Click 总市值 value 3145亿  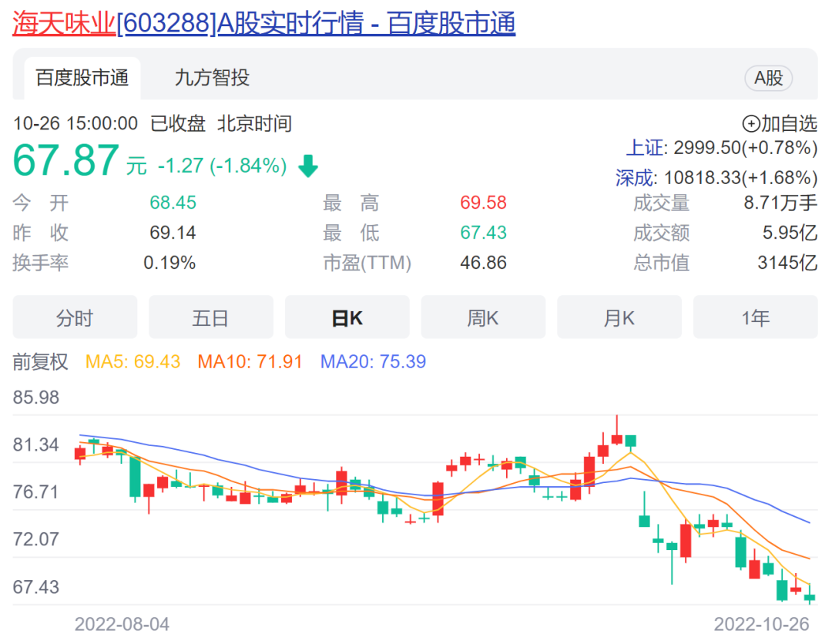point(787,263)
